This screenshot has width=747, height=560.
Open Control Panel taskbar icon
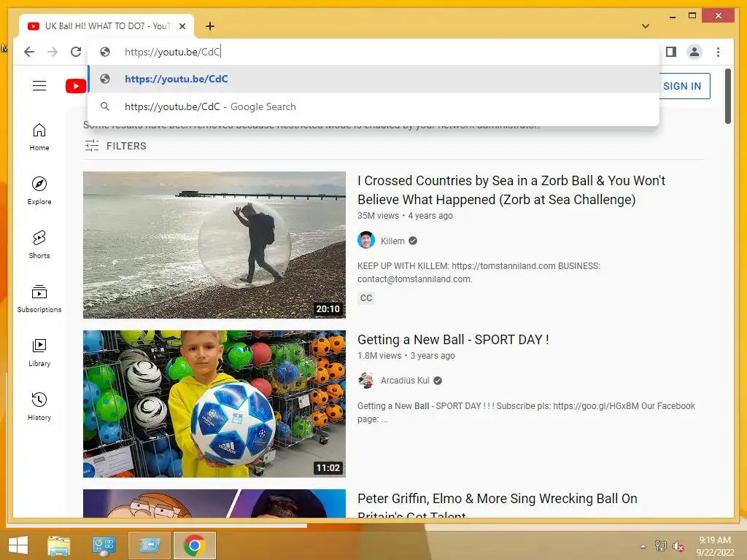pyautogui.click(x=104, y=545)
